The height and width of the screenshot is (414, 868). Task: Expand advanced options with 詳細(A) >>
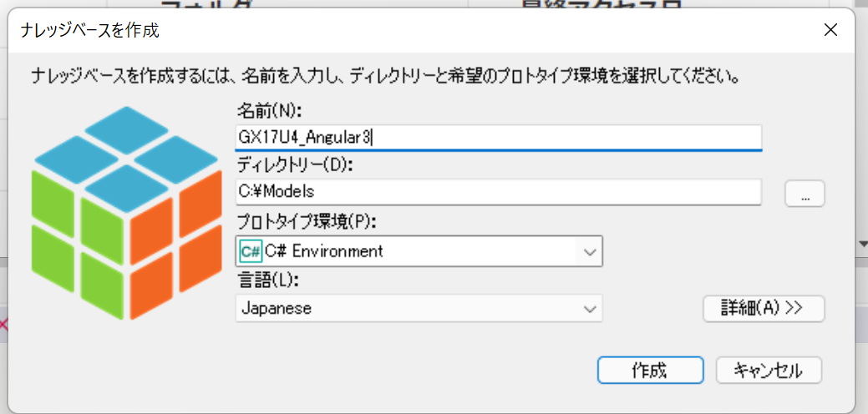coord(764,308)
